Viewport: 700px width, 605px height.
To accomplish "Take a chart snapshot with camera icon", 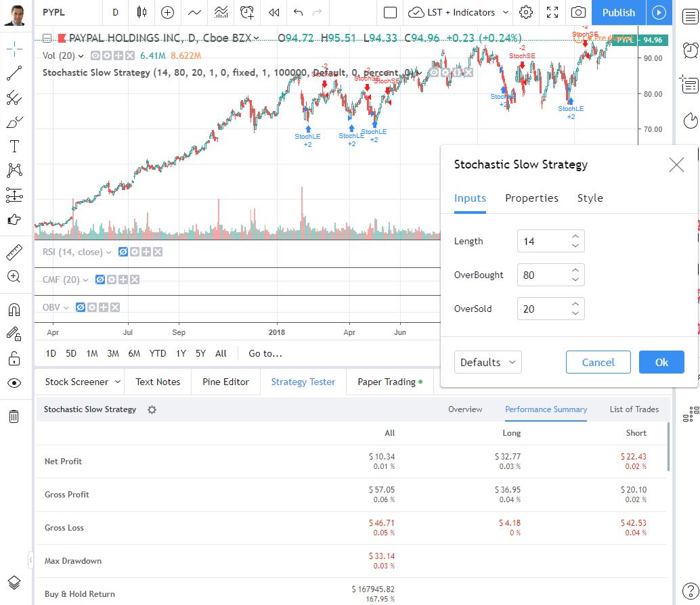I will tap(577, 12).
